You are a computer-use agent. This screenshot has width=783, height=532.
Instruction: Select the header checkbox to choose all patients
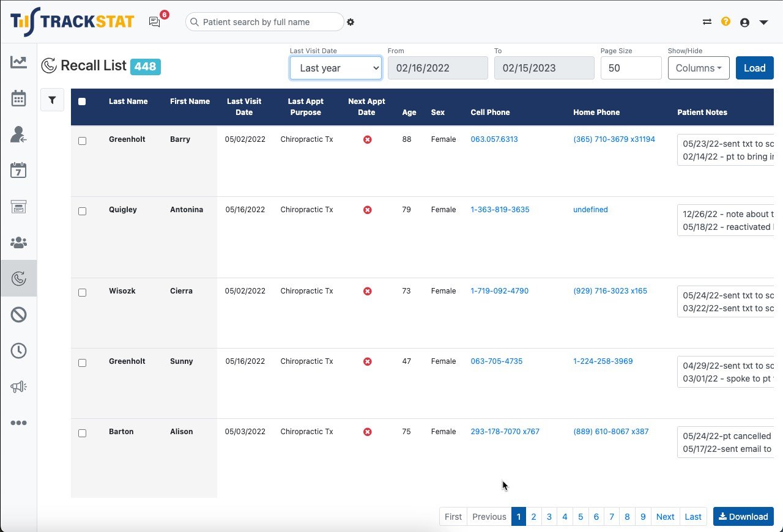click(x=82, y=102)
